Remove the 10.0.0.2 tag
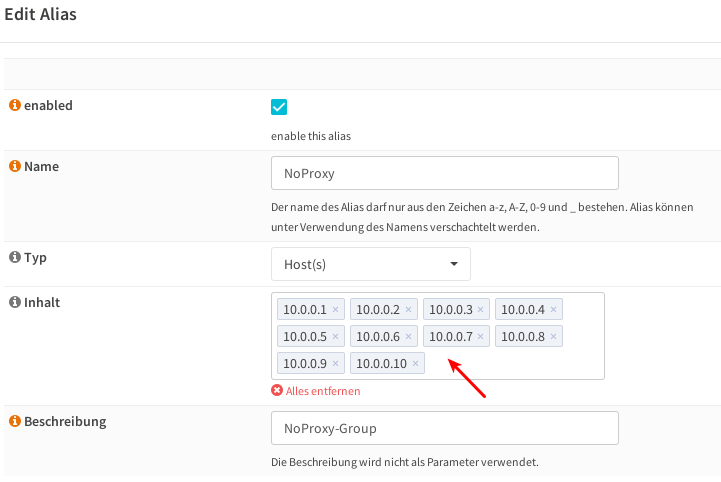This screenshot has width=721, height=482. [x=408, y=310]
